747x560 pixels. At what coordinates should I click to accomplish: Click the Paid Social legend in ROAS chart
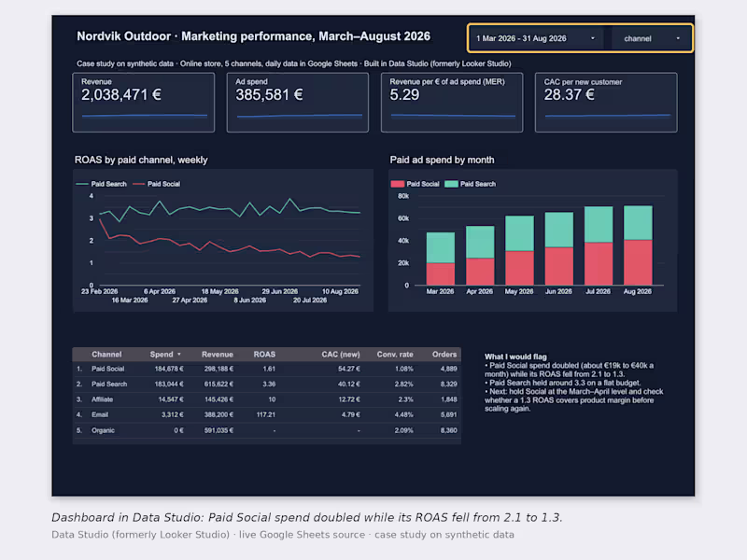pyautogui.click(x=157, y=184)
